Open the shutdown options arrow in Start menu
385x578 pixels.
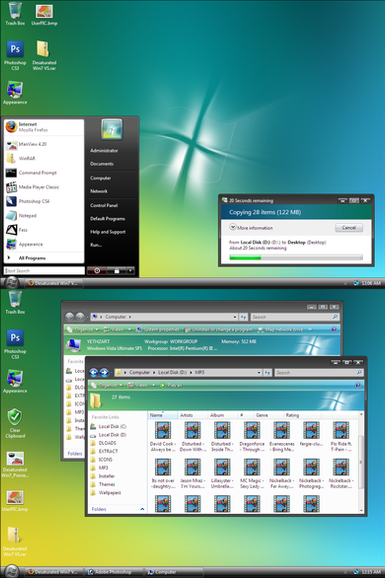131,271
